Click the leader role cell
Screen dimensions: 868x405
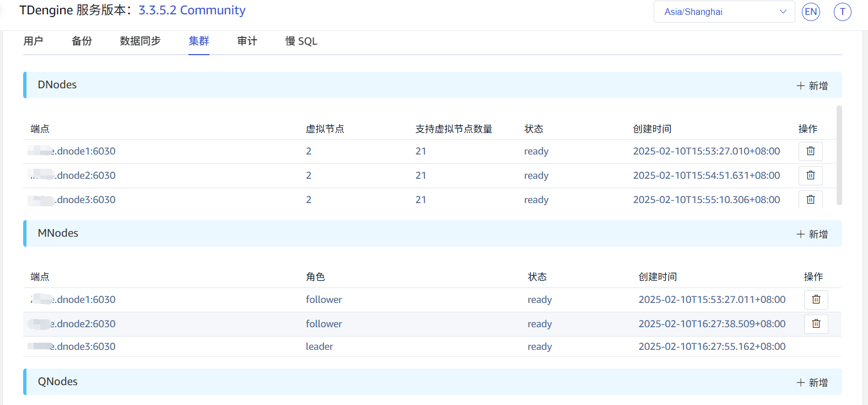pos(320,347)
